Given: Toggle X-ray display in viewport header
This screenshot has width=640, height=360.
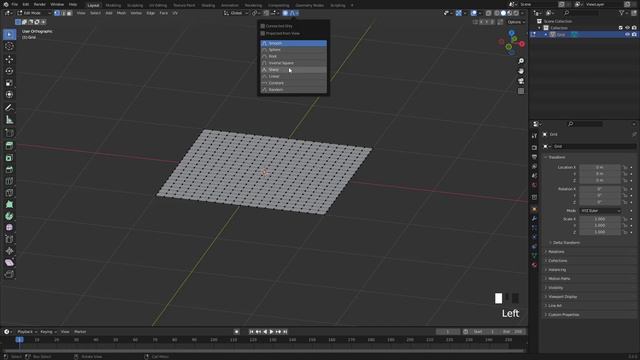Looking at the screenshot, I should tap(488, 13).
